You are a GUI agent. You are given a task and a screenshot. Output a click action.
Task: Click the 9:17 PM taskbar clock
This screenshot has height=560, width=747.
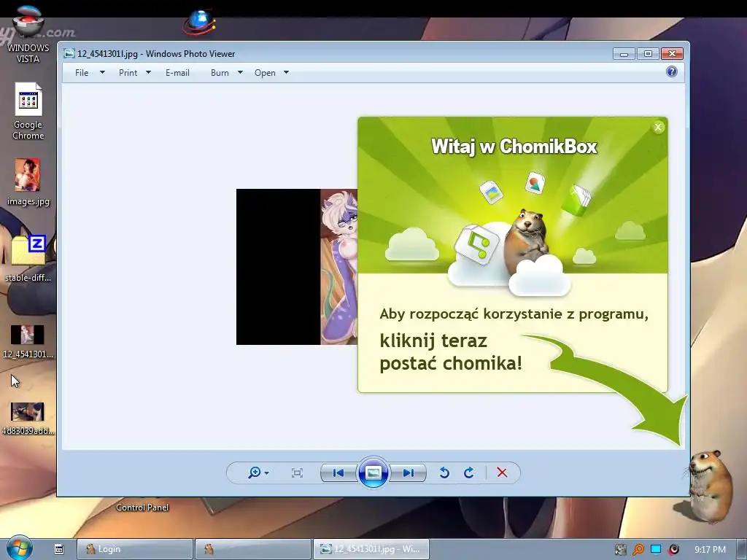[x=710, y=550]
